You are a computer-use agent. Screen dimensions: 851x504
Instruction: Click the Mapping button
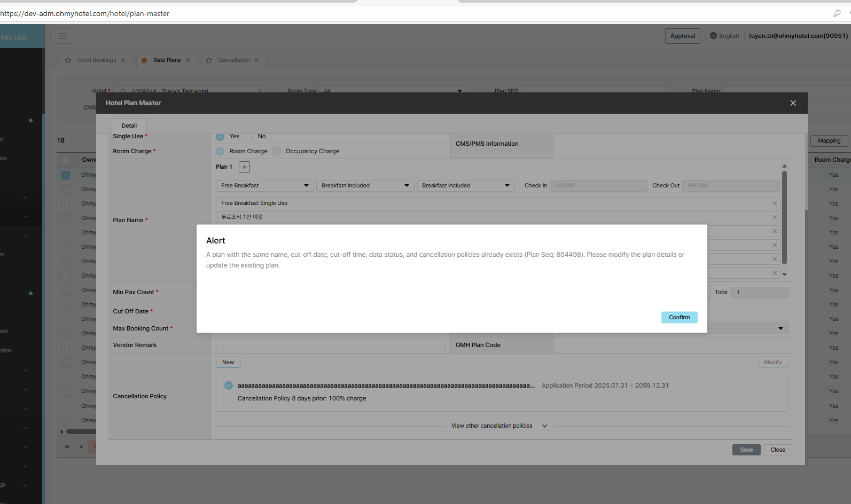coord(829,141)
